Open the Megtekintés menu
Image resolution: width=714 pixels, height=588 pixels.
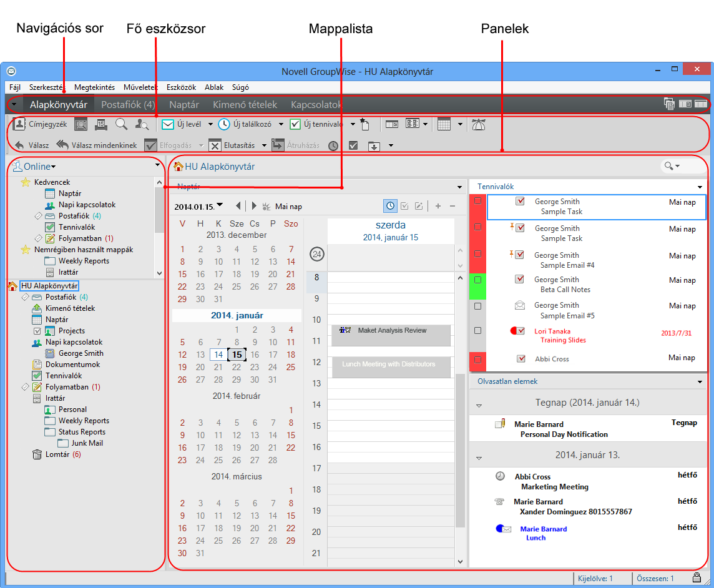point(94,87)
